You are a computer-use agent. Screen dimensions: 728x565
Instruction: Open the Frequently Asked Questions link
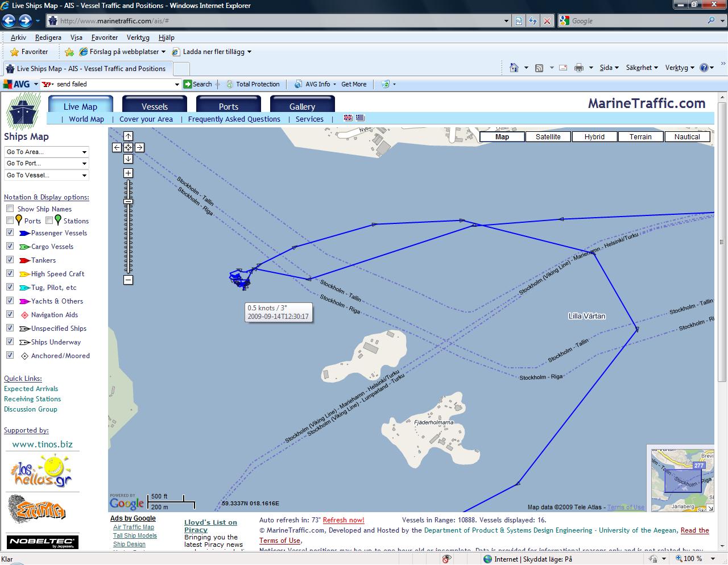tap(234, 119)
